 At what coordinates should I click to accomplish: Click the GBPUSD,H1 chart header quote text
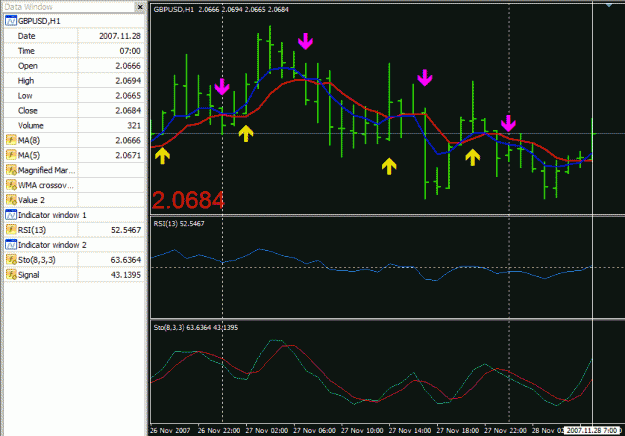point(221,10)
